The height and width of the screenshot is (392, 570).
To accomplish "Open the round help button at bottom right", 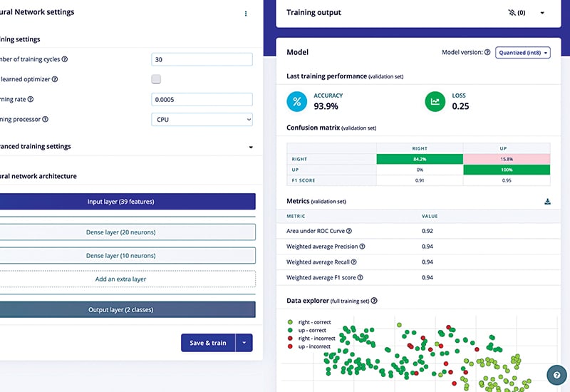I will [x=556, y=375].
